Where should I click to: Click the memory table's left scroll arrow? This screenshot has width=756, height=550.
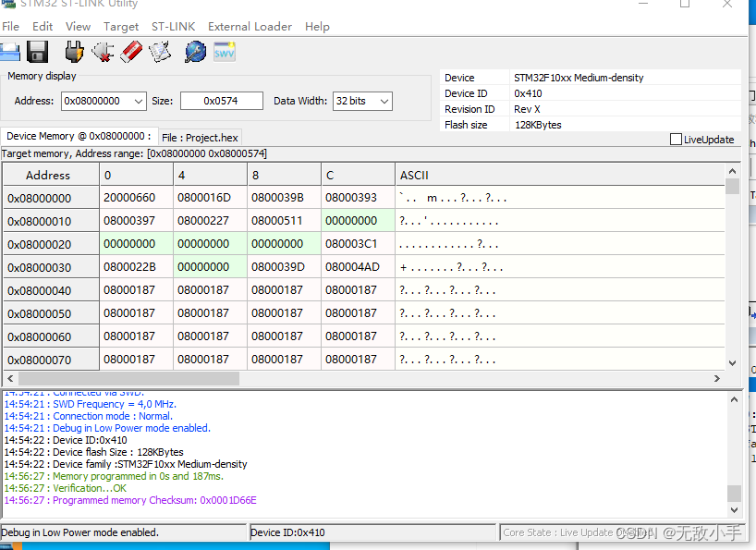tap(10, 378)
